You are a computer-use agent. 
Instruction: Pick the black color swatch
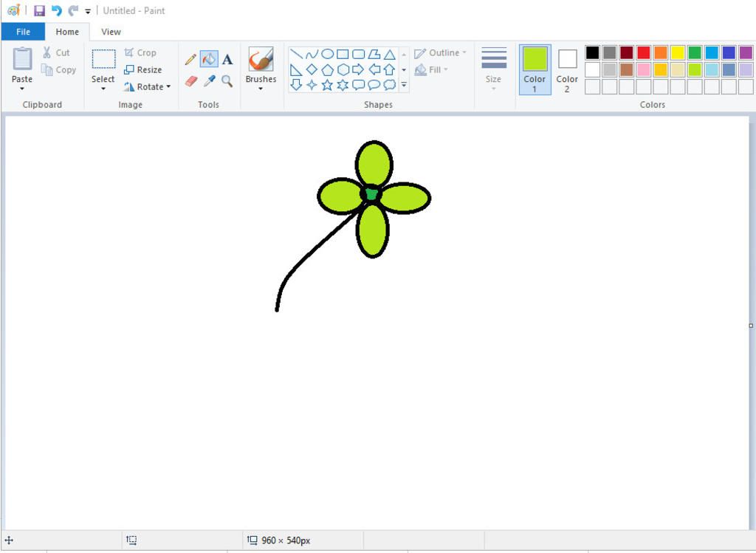pyautogui.click(x=593, y=52)
